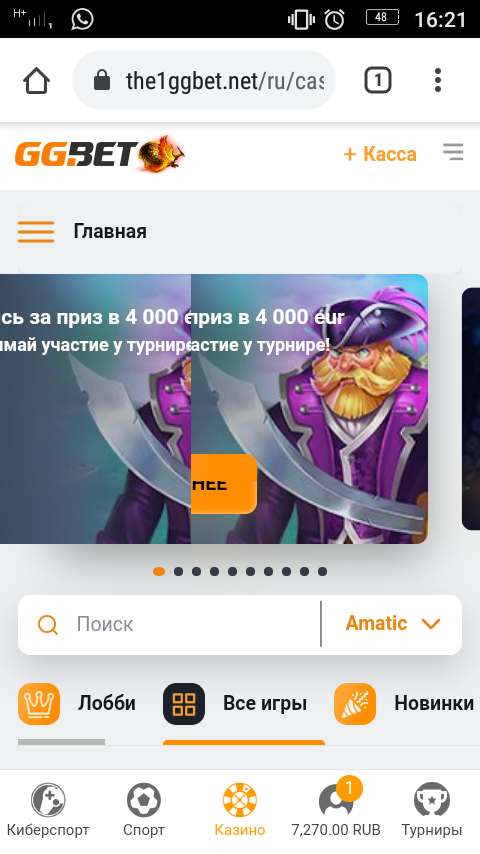The height and width of the screenshot is (854, 480).
Task: Open the profile with 7,270.00 RUB balance
Action: [336, 810]
